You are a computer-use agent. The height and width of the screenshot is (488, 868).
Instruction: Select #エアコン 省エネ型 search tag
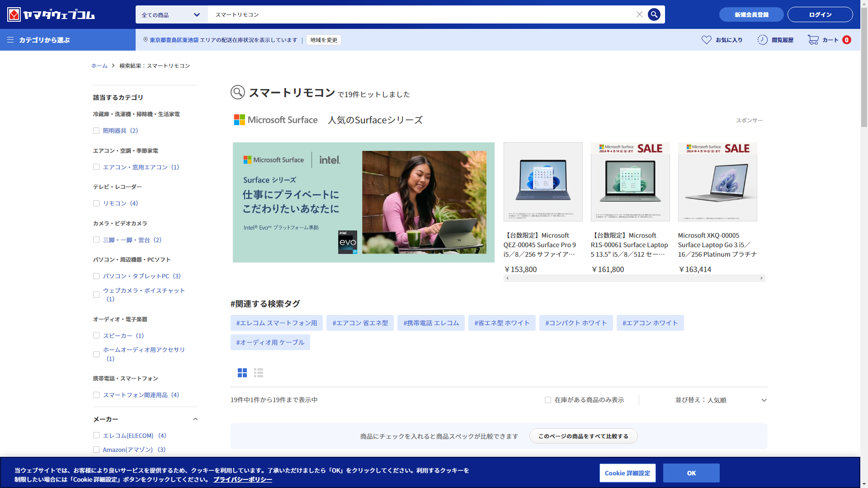pyautogui.click(x=360, y=323)
